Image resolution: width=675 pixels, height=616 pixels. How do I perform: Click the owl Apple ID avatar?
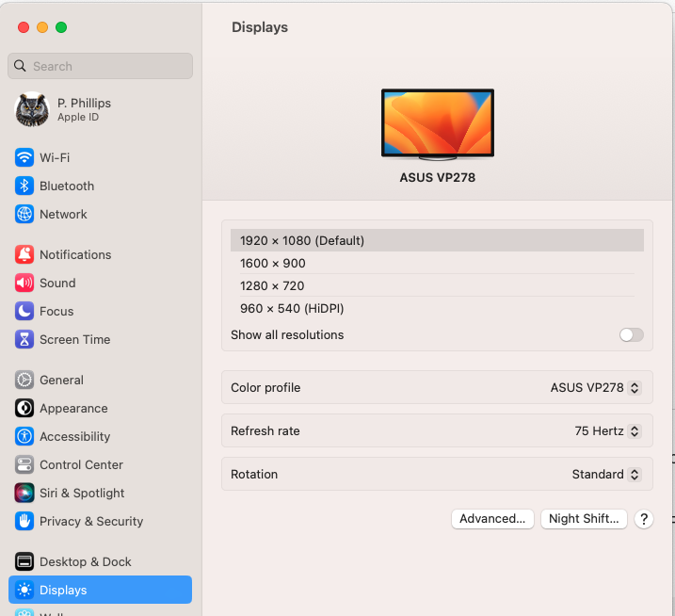coord(32,109)
